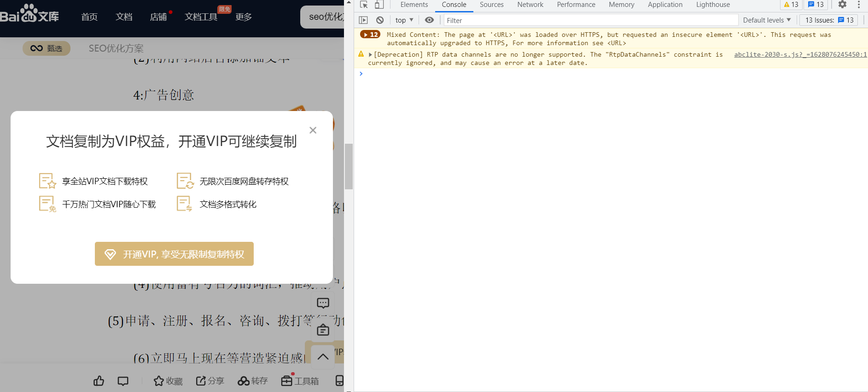Switch to the Performance tab
This screenshot has width=868, height=392.
[576, 5]
